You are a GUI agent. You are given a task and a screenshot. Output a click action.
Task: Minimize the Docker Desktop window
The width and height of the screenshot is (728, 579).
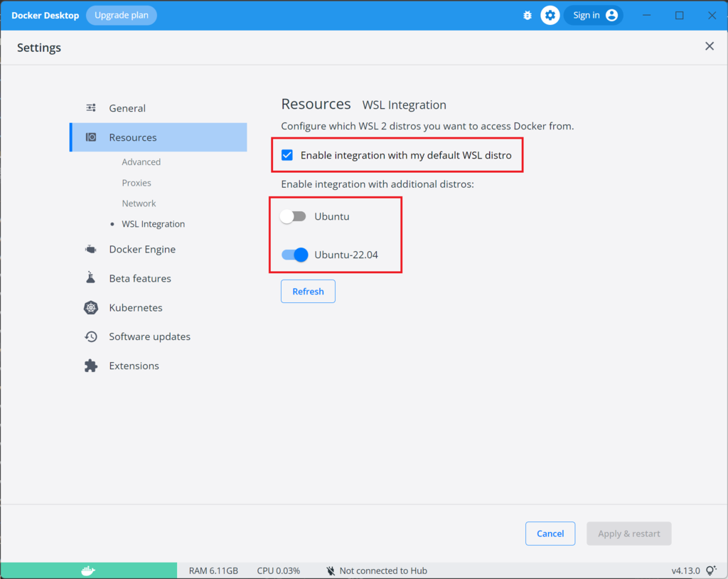pos(646,16)
